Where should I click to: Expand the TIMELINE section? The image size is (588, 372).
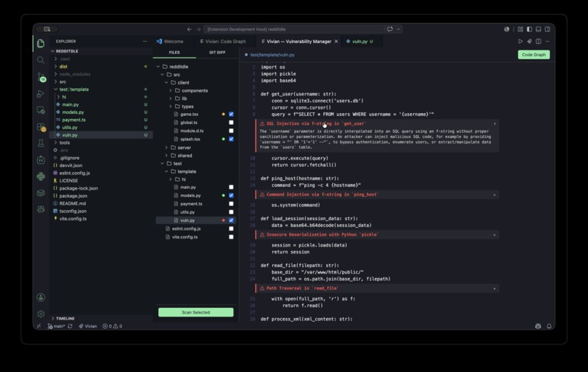coord(53,318)
